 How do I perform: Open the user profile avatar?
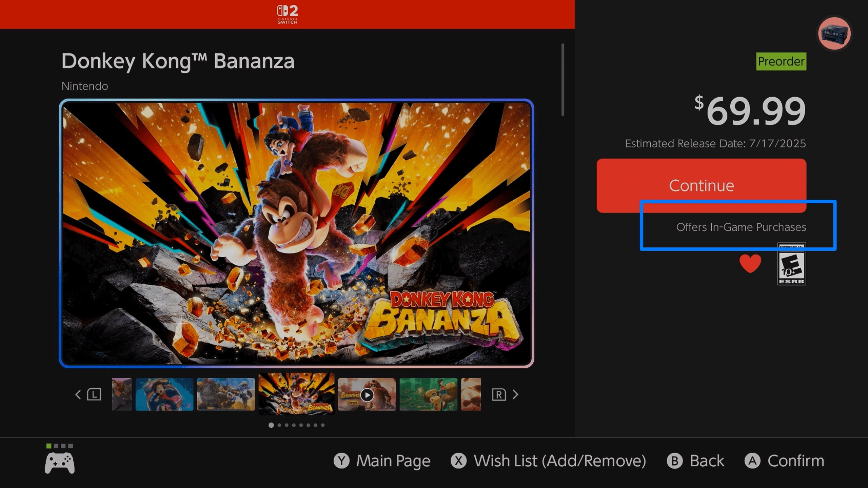(834, 34)
